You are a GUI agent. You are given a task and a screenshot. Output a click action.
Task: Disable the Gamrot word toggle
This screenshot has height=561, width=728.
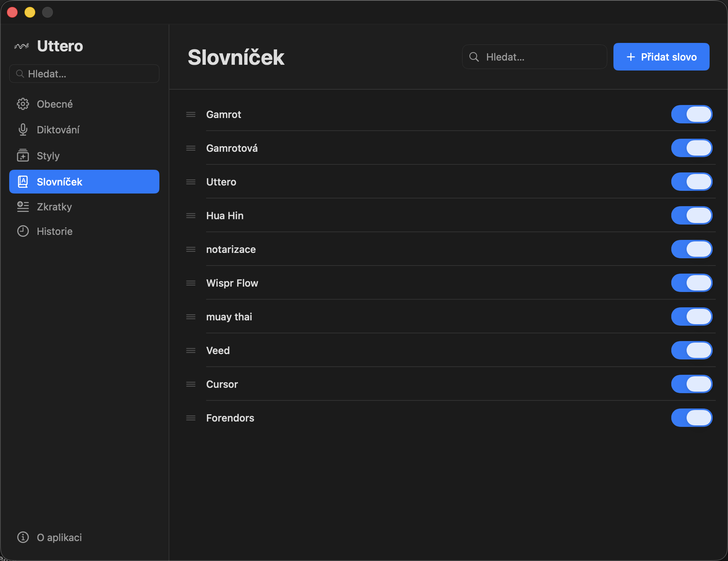pos(692,114)
